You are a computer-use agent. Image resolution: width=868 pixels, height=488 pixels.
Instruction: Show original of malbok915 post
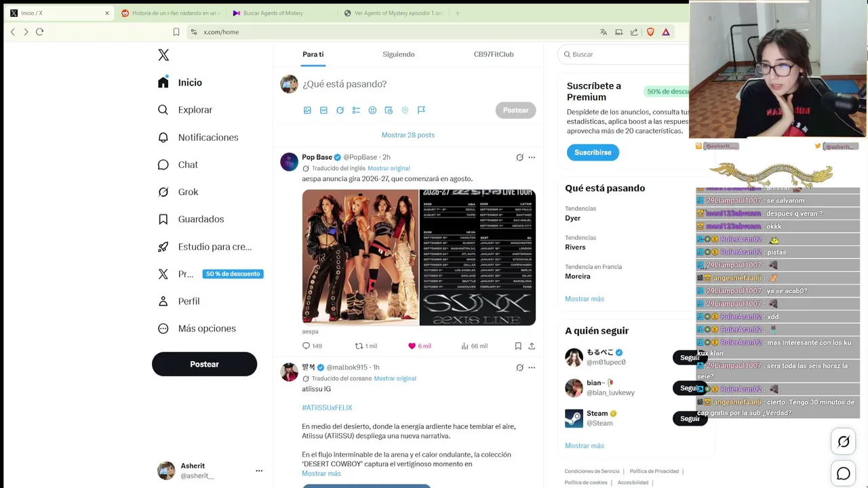[395, 378]
